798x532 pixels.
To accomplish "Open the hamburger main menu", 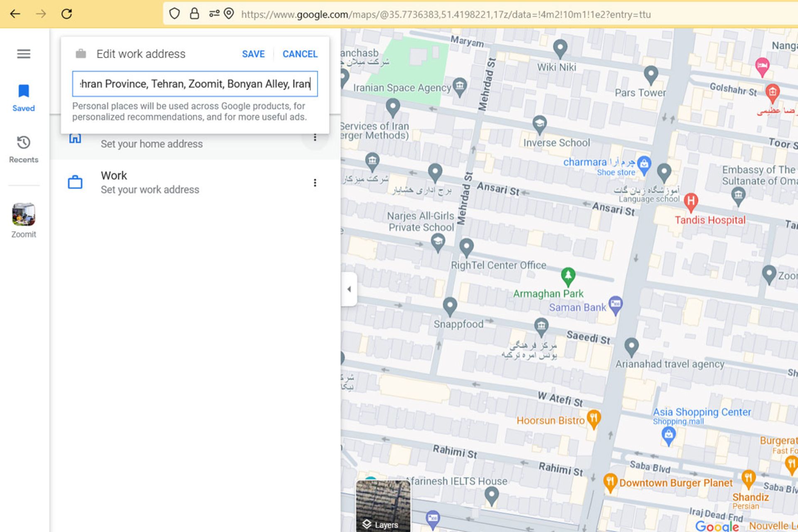I will pos(24,54).
